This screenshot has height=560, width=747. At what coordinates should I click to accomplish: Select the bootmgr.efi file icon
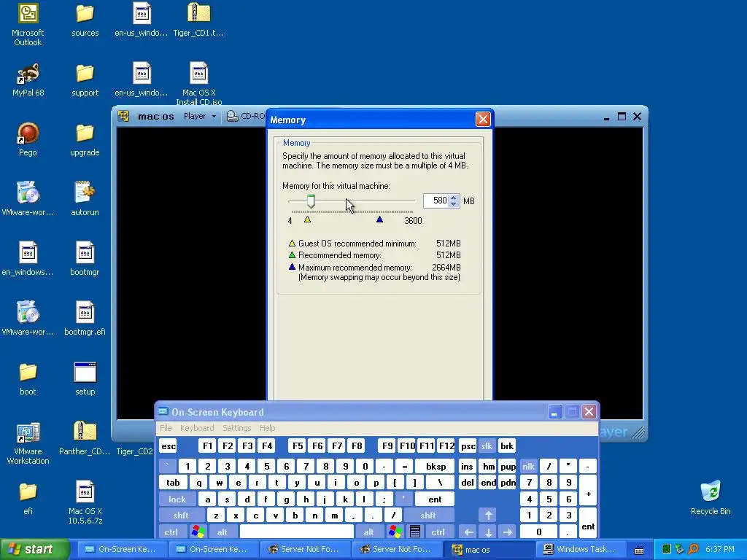tap(85, 319)
